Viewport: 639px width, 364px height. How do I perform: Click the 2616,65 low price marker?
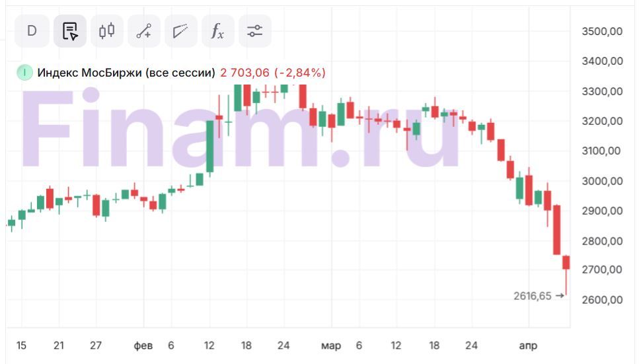coord(533,296)
